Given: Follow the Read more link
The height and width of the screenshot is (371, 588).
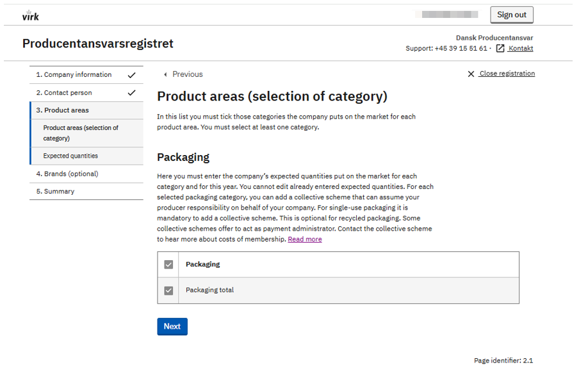Looking at the screenshot, I should (x=305, y=240).
